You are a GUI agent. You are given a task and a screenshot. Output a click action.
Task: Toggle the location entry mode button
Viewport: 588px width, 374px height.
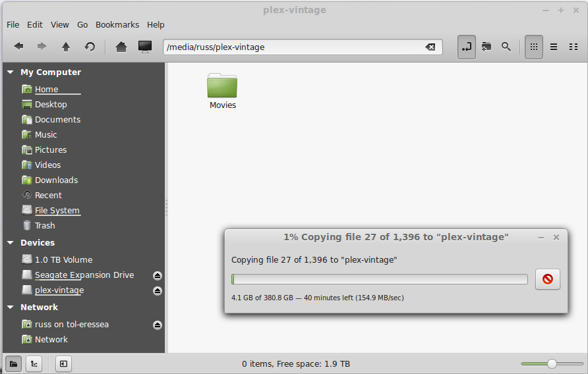point(467,47)
